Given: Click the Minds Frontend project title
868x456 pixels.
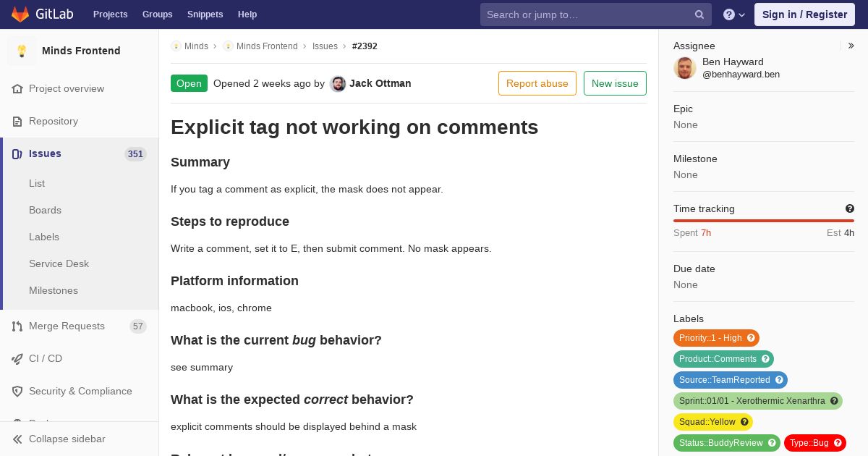Looking at the screenshot, I should click(x=81, y=51).
